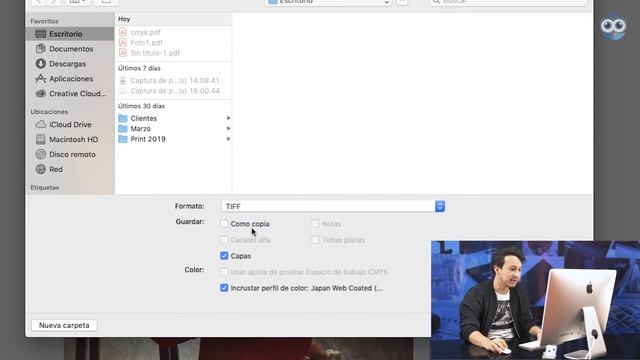The image size is (640, 360).
Task: Select Creative Cloud in the sidebar
Action: point(70,93)
